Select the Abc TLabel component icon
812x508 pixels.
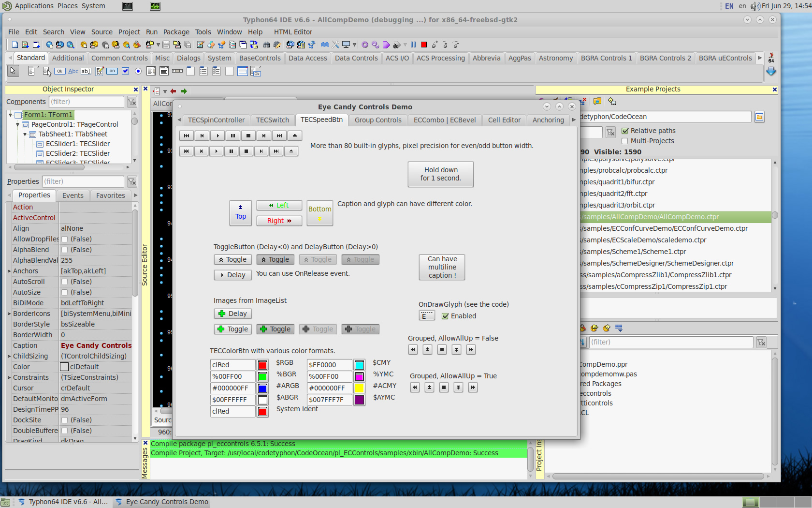pyautogui.click(x=73, y=71)
